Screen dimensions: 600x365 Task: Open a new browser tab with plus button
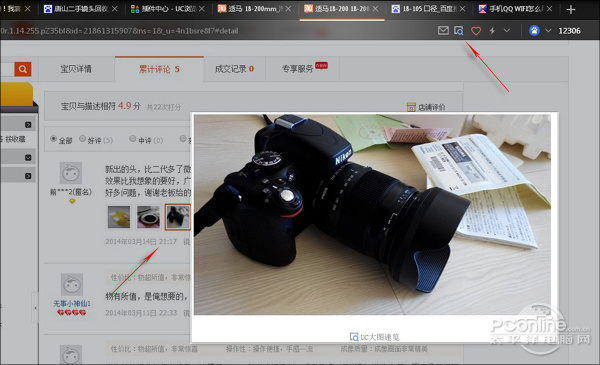tap(571, 9)
